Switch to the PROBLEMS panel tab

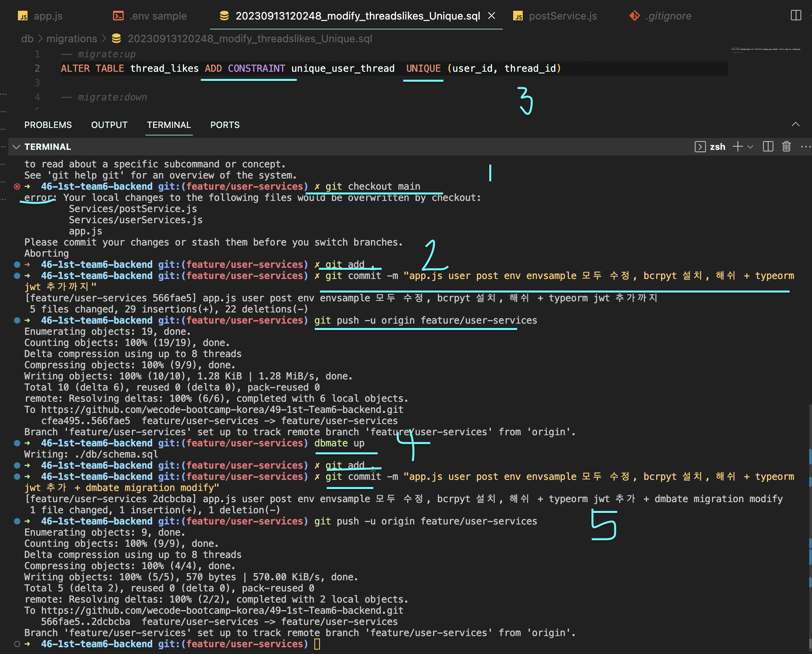[x=48, y=125]
